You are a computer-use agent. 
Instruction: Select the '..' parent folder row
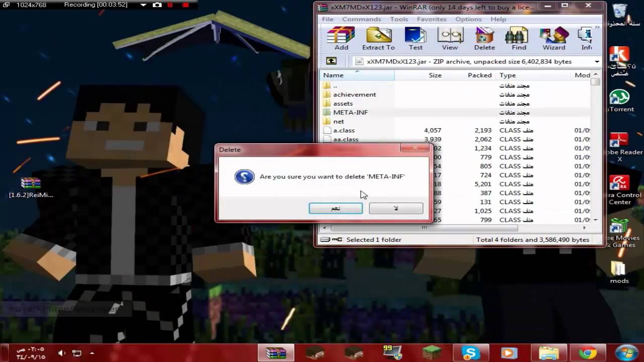point(455,85)
